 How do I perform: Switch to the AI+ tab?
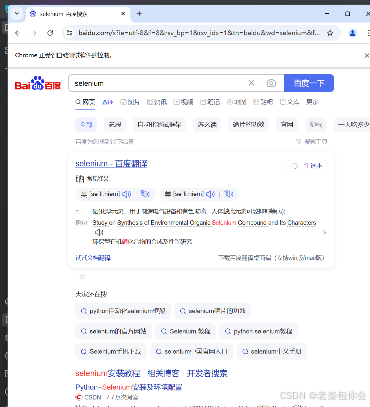pyautogui.click(x=108, y=102)
